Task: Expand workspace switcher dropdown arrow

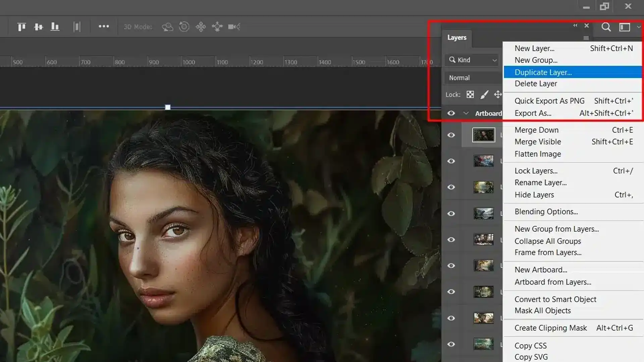Action: pos(639,27)
